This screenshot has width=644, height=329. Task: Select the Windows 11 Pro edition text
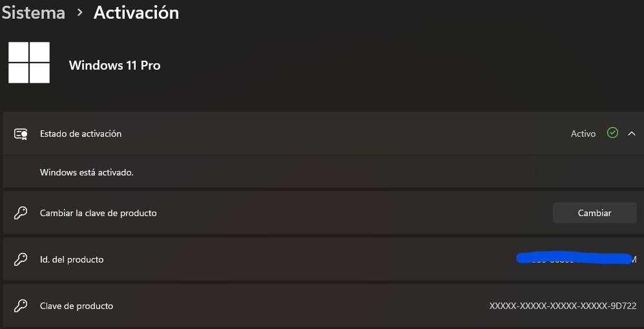(114, 65)
